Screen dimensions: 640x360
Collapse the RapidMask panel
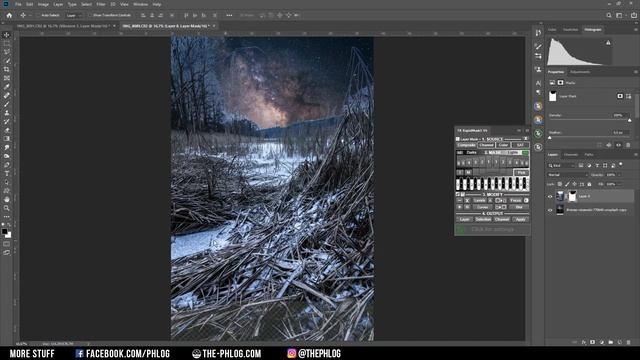(x=519, y=131)
